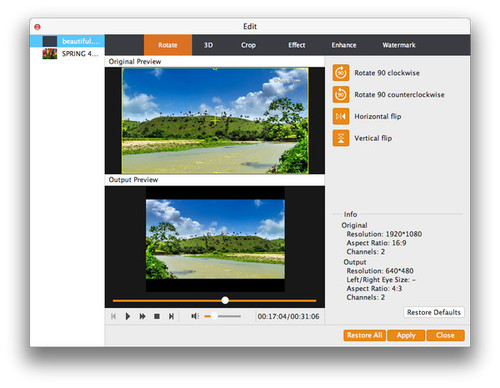Screen dimensions: 500x388
Task: Fast forward the video preview
Action: pyautogui.click(x=142, y=316)
